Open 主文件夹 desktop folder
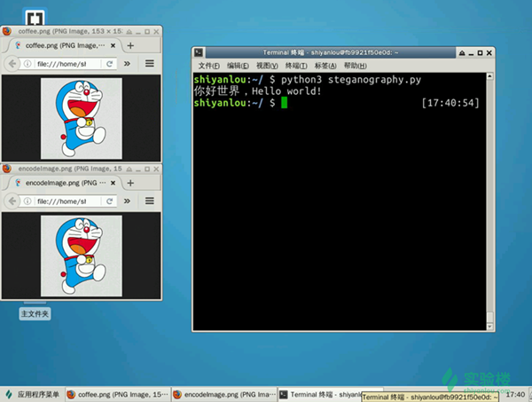 click(x=35, y=313)
